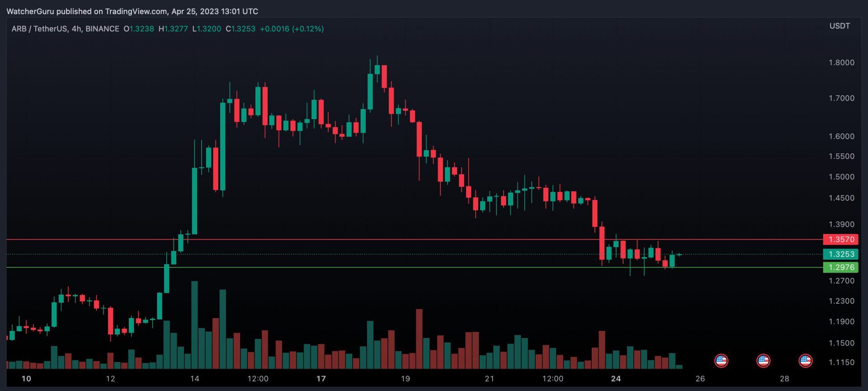Click the high value H1.3277
Viewport: 868px width, 391px height.
[173, 29]
